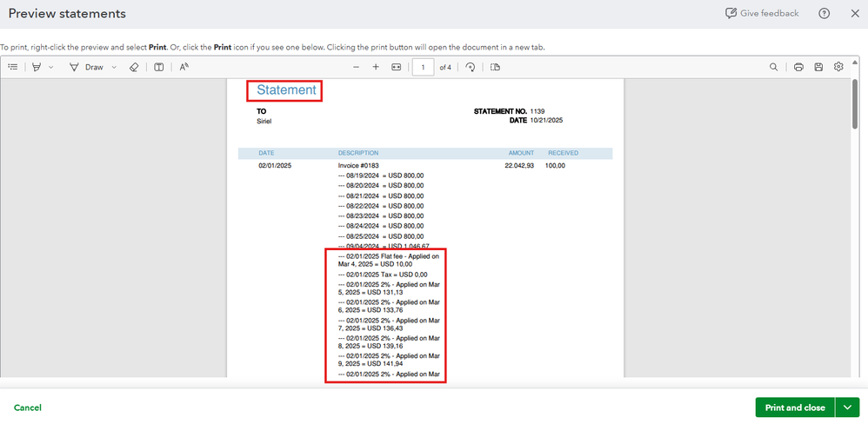Start Read aloud
The height and width of the screenshot is (424, 868).
coord(184,67)
